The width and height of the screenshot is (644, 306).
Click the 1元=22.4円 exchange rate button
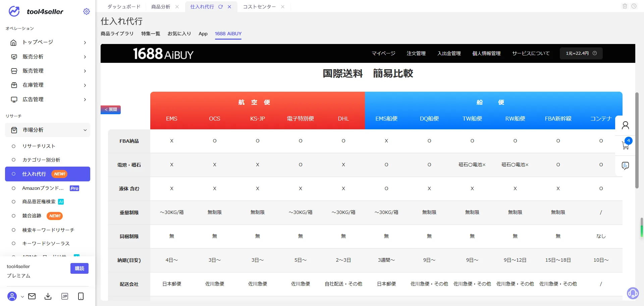tap(581, 53)
